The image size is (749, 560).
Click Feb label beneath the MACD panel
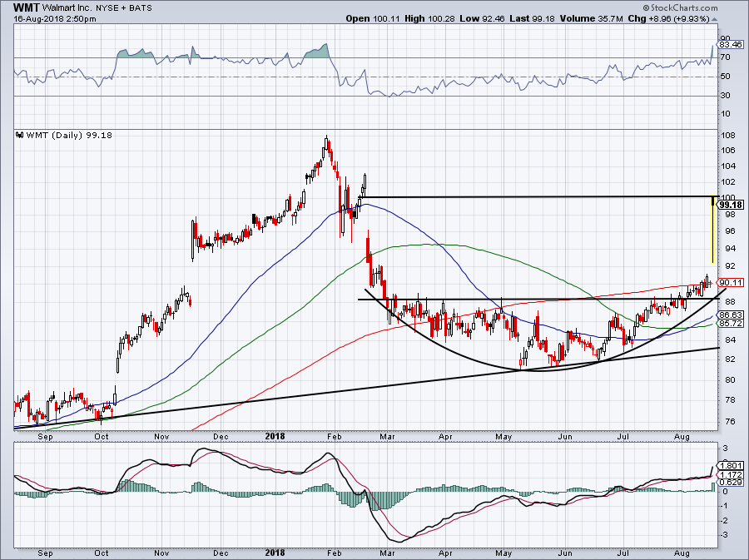pos(335,553)
